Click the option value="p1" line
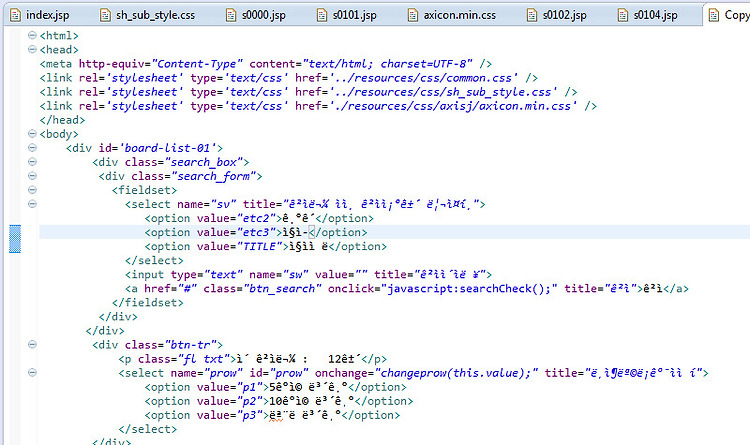 [276, 387]
